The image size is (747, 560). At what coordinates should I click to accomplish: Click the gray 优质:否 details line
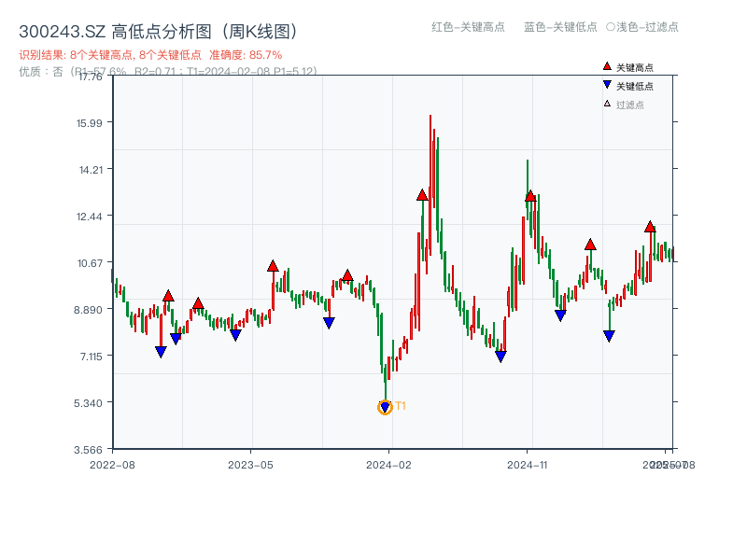tap(168, 72)
